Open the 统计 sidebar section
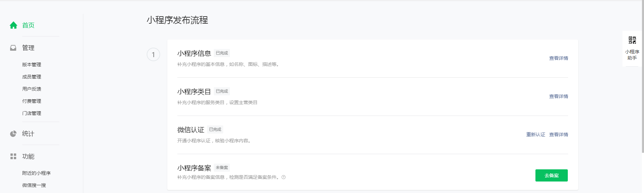Viewport: 644px width, 193px height. pos(28,134)
